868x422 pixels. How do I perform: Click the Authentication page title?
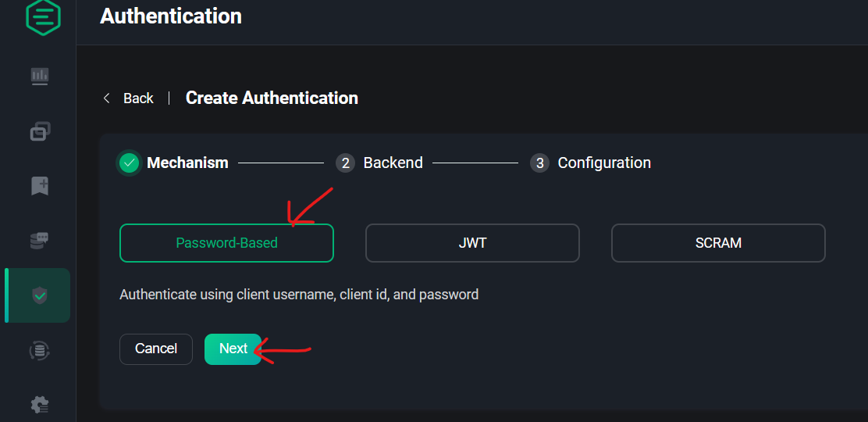[170, 16]
